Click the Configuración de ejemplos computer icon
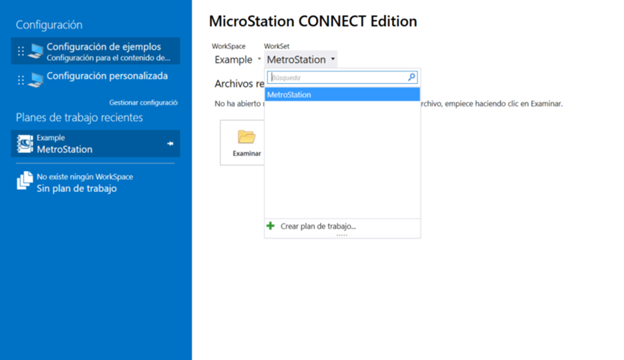624x360 pixels. 35,51
